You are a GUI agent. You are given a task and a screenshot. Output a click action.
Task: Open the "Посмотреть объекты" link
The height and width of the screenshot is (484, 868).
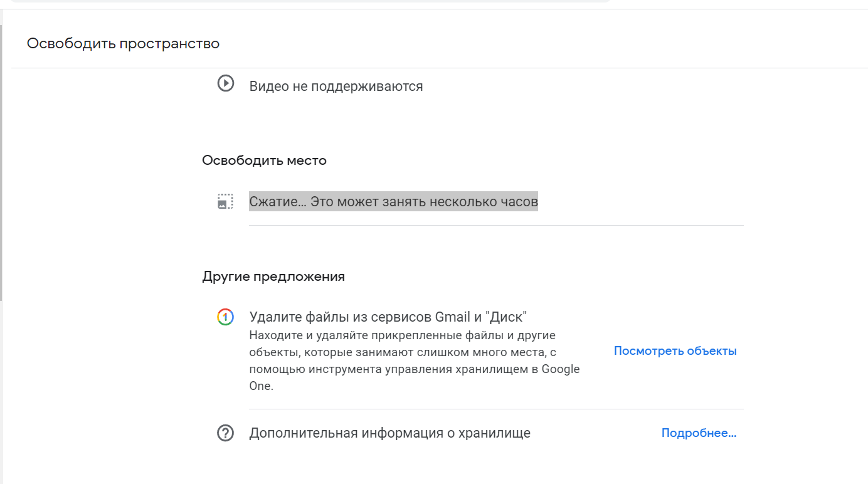(x=675, y=351)
